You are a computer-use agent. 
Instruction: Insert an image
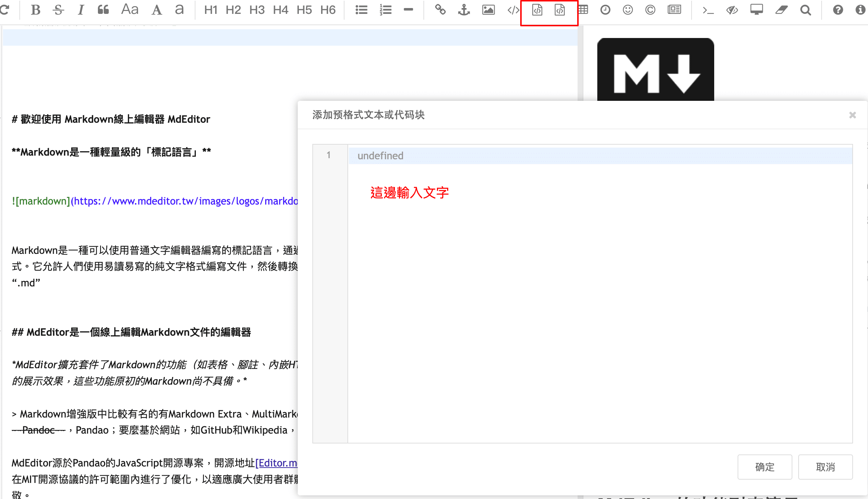[x=488, y=10]
